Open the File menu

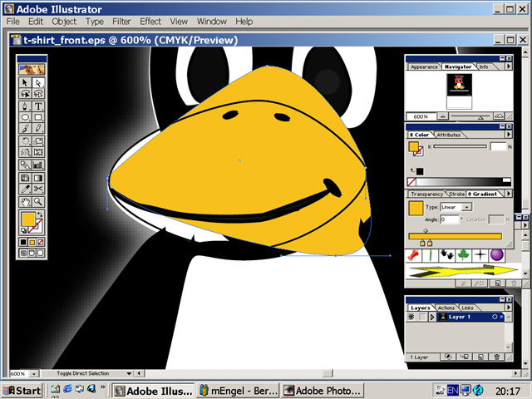(13, 22)
